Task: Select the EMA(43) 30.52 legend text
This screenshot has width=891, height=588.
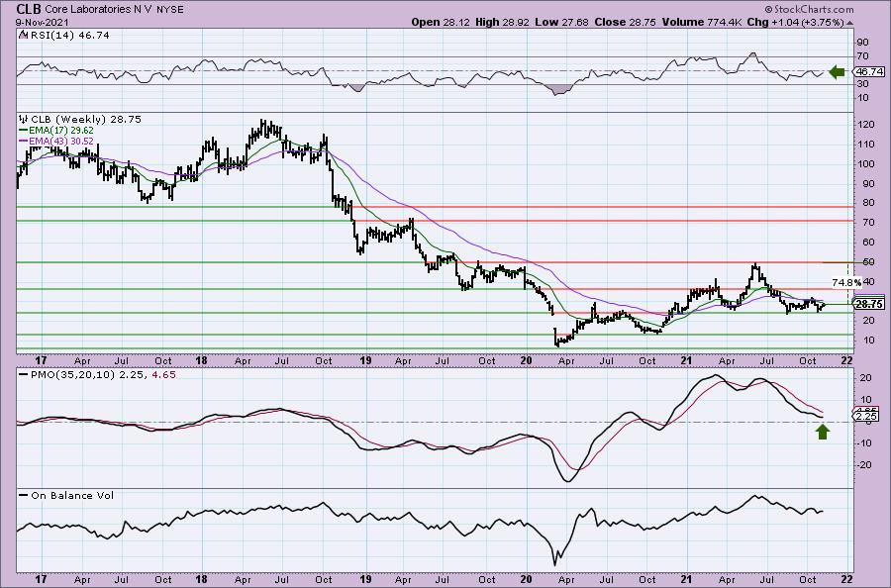Action: pyautogui.click(x=62, y=141)
